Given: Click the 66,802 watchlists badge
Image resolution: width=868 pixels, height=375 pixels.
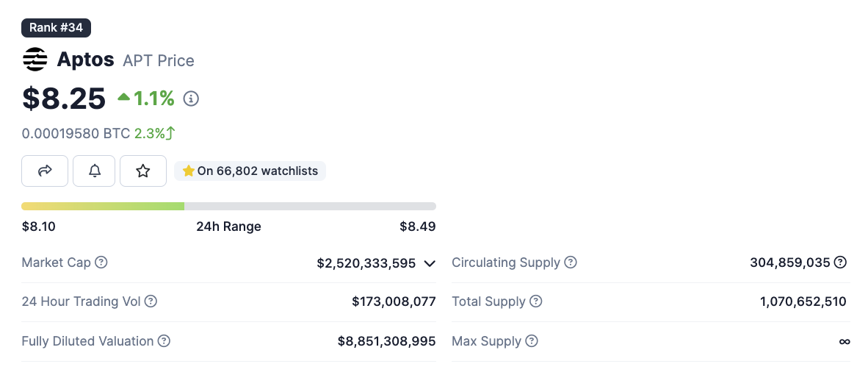Looking at the screenshot, I should 250,171.
